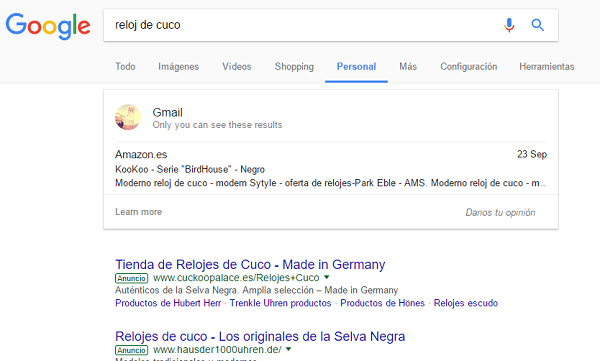The image size is (600, 361).
Task: Switch to the Todo tab
Action: pos(125,67)
